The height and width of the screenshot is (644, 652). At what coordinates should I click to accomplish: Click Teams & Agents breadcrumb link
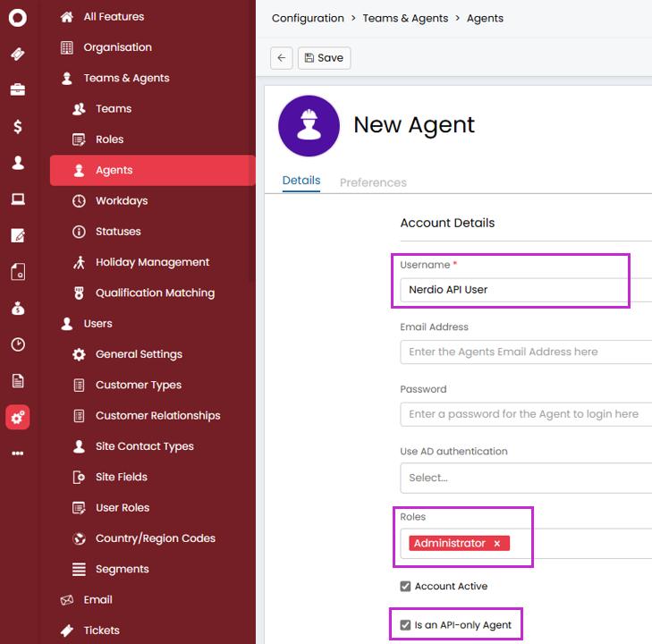tap(405, 18)
